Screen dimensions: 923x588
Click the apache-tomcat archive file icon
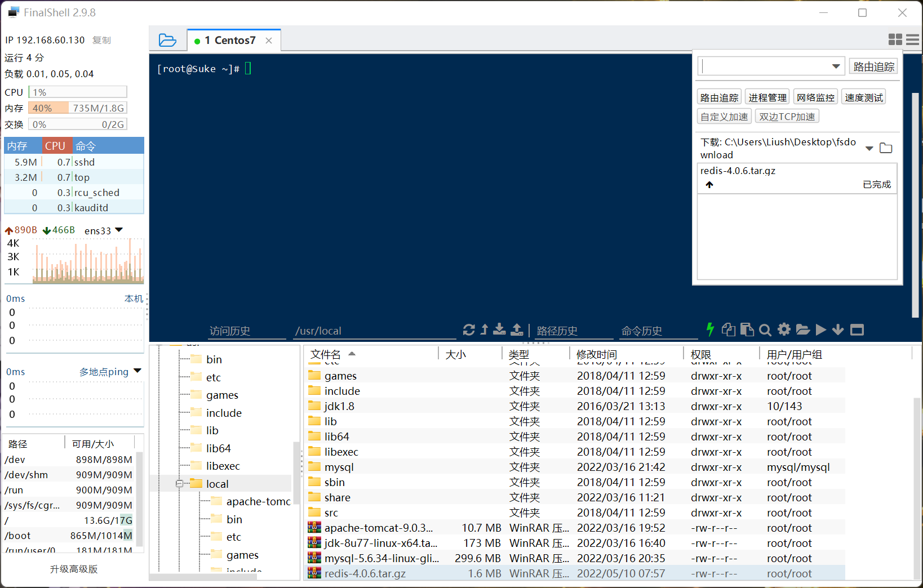tap(314, 528)
